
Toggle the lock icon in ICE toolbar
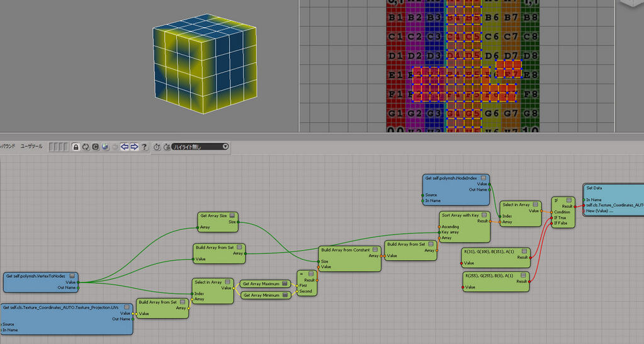76,147
